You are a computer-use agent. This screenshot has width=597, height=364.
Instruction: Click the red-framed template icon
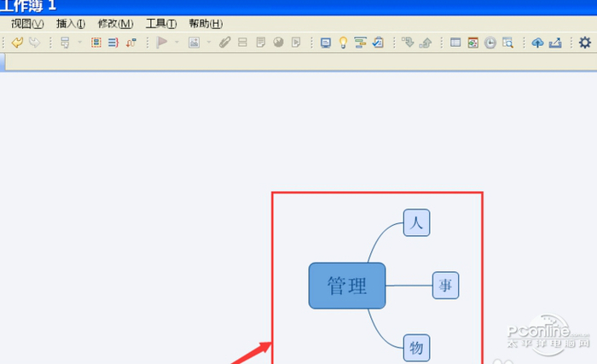(472, 43)
